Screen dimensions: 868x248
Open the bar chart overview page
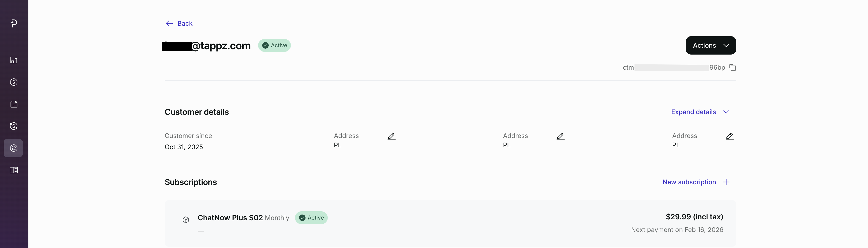click(x=14, y=61)
